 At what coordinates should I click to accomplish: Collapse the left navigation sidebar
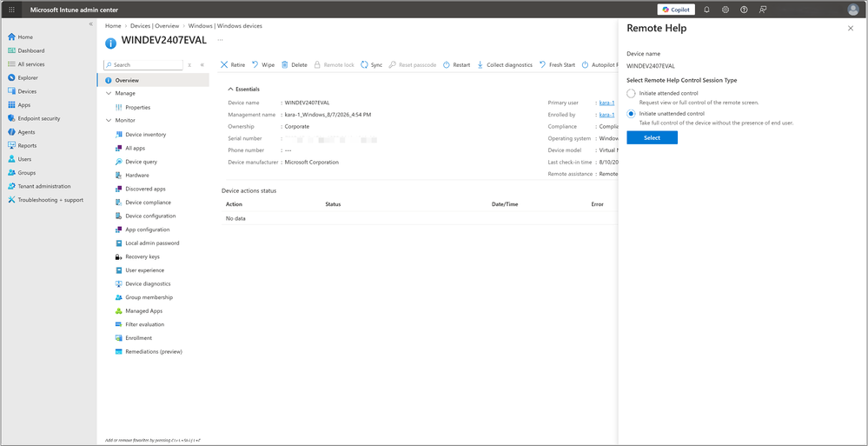(x=91, y=24)
